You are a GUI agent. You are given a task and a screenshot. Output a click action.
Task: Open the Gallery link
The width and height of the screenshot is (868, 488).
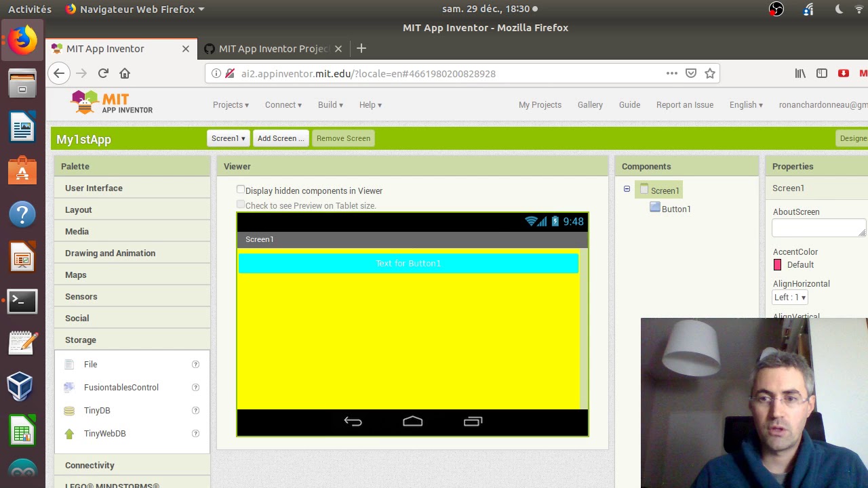(590, 105)
